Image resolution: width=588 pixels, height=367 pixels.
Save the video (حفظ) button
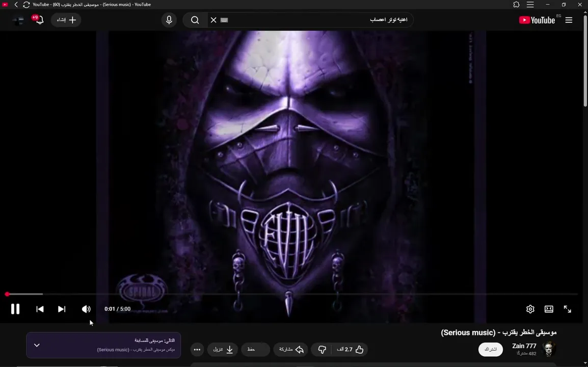coord(255,349)
